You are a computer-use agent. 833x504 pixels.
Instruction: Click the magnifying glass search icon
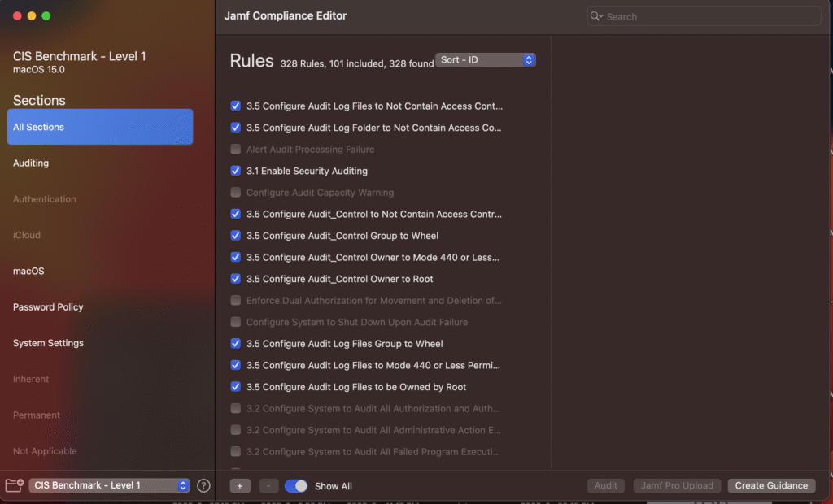pos(597,16)
